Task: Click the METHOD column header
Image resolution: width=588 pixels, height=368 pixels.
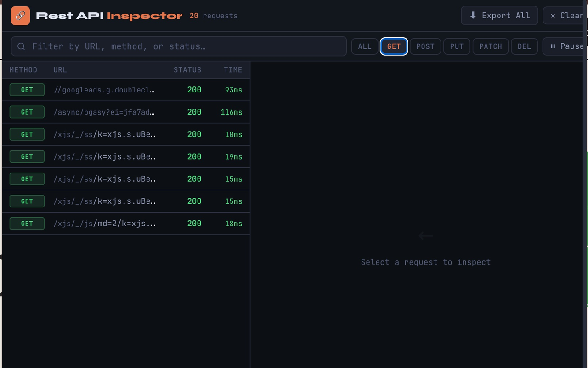Action: tap(23, 70)
